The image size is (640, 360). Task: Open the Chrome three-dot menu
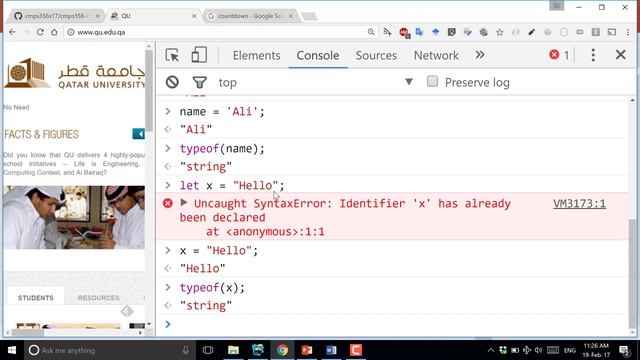pyautogui.click(x=628, y=32)
